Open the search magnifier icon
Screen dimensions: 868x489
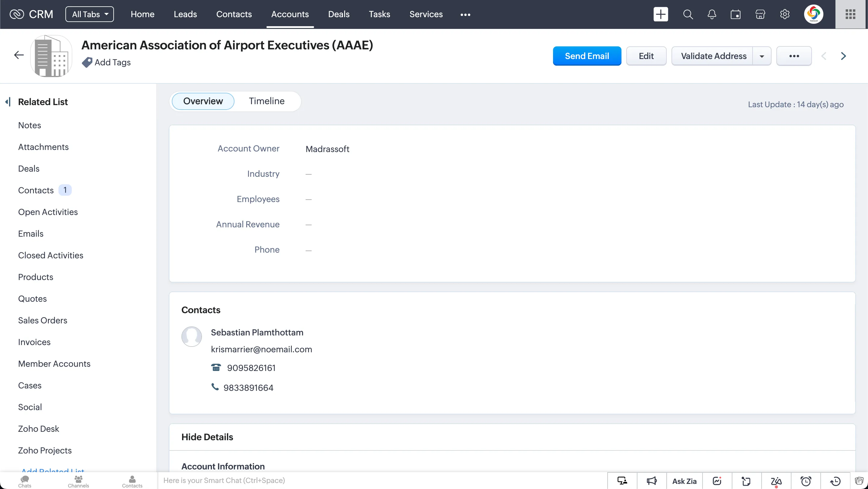pos(688,14)
